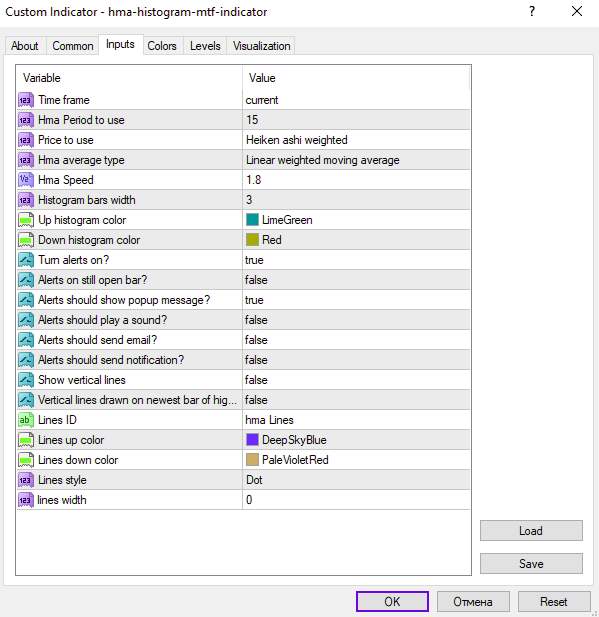Click the Turn alerts on boolean icon
Image resolution: width=599 pixels, height=617 pixels.
(26, 260)
